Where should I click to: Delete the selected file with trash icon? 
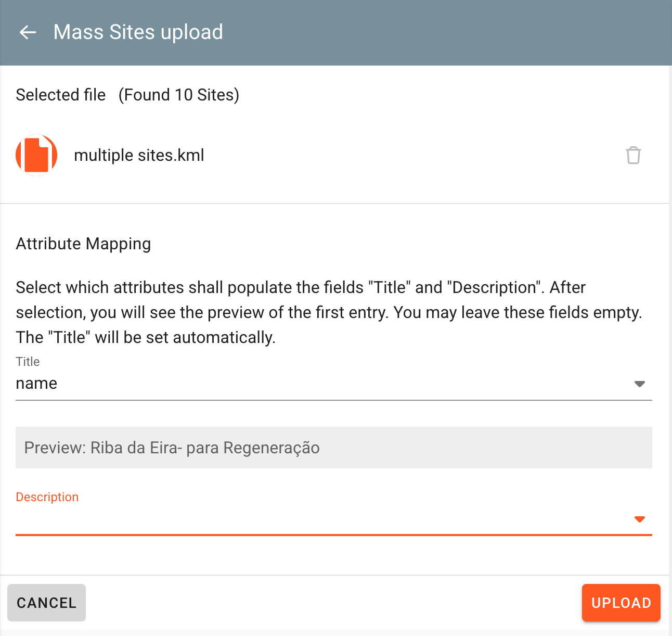(x=633, y=155)
